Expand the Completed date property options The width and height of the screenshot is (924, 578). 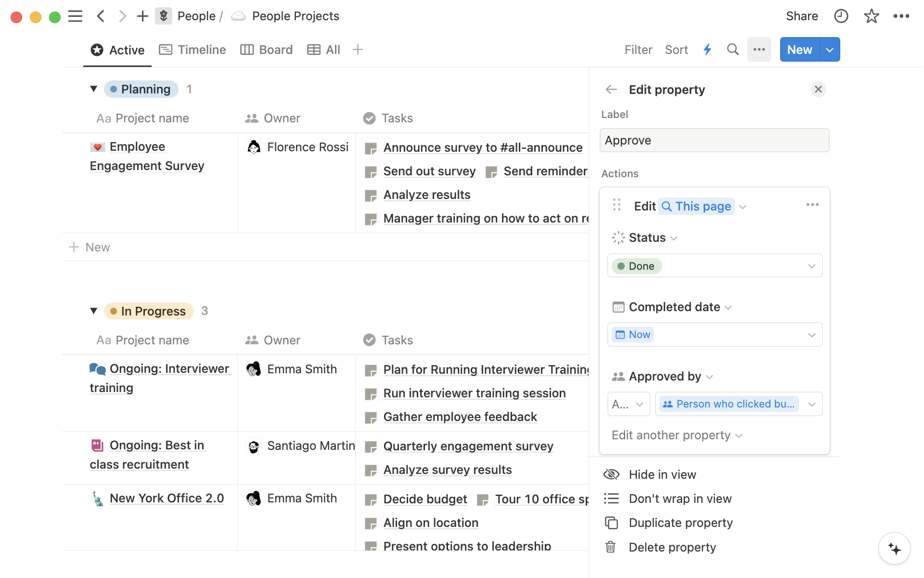point(729,307)
